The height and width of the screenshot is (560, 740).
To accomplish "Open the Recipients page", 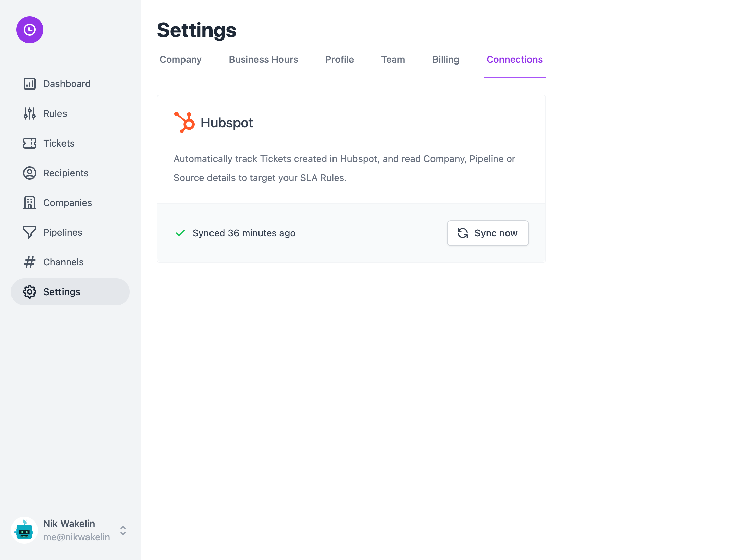I will click(70, 173).
